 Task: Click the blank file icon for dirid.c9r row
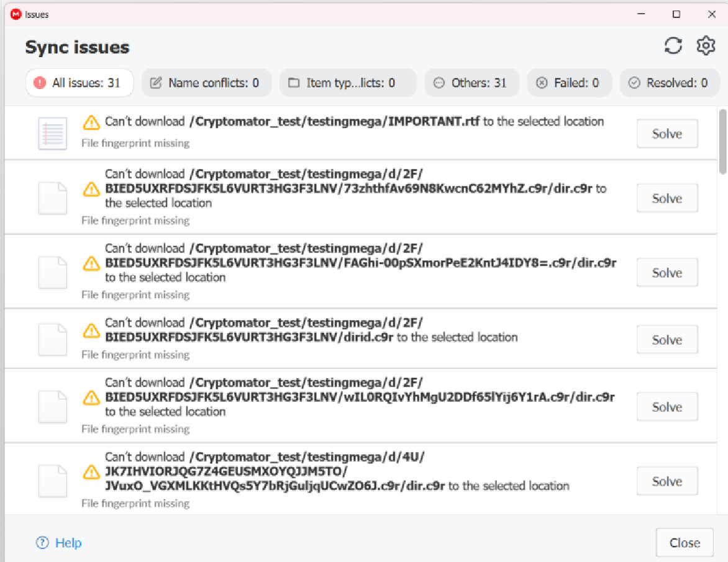click(52, 340)
